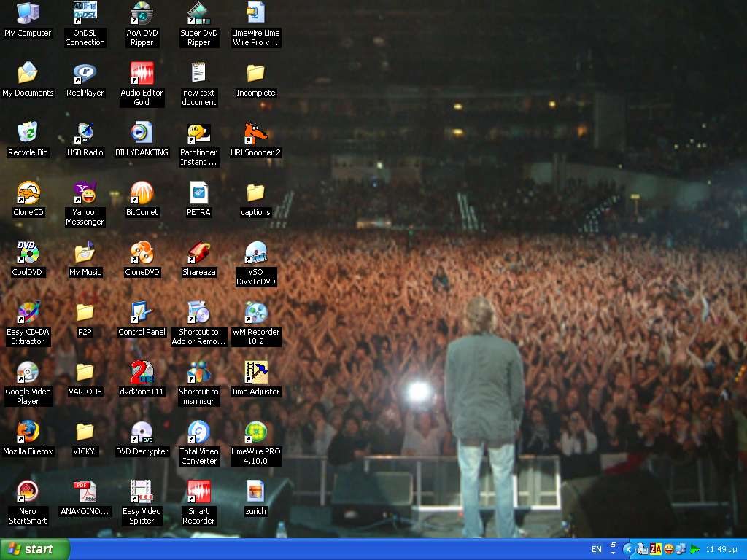Open the Mozilla Firefox desktop shortcut
Screen dimensions: 747x560
(28, 432)
